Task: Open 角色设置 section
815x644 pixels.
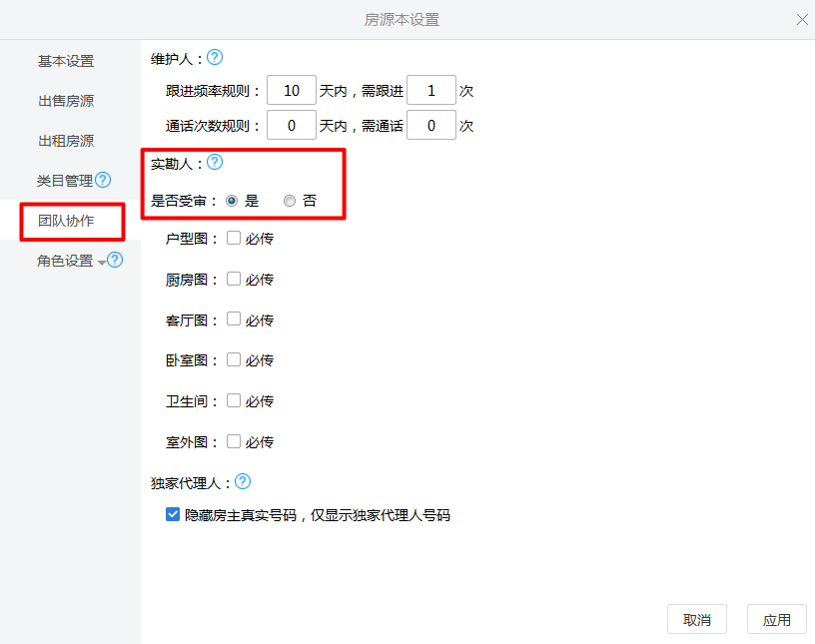Action: pyautogui.click(x=65, y=261)
